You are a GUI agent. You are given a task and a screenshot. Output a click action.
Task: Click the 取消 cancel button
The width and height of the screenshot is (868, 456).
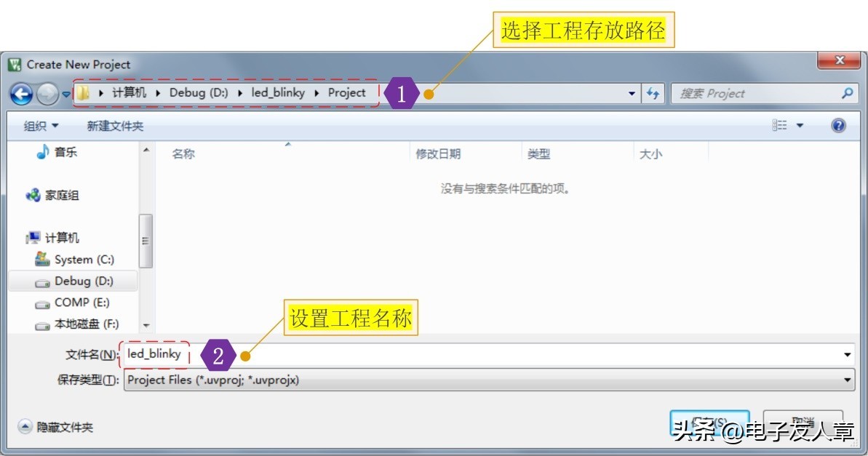803,423
